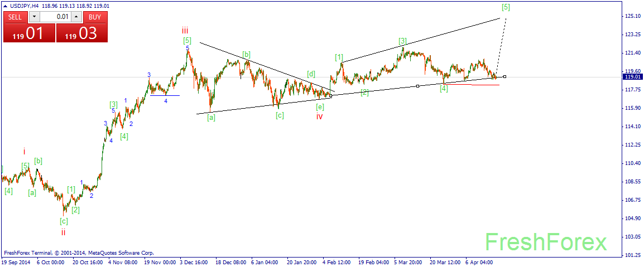
Task: Click the green [d] triangle wave label
Action: click(x=311, y=74)
